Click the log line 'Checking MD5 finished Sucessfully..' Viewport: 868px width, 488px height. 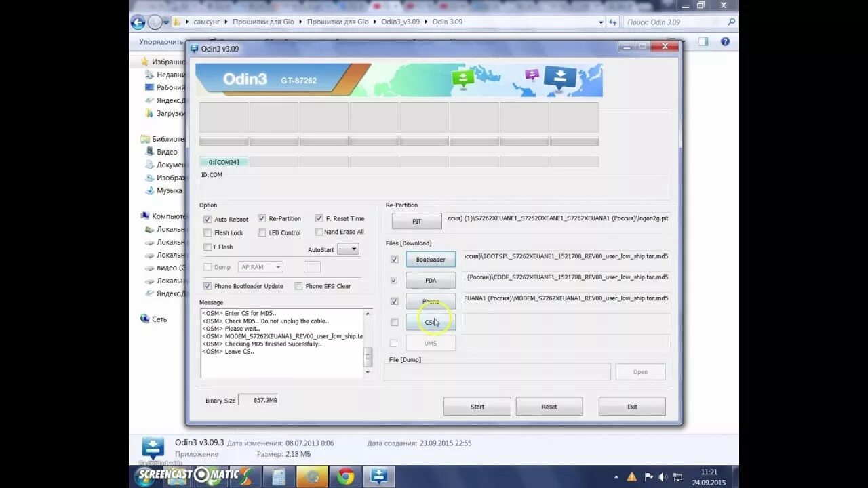[262, 344]
